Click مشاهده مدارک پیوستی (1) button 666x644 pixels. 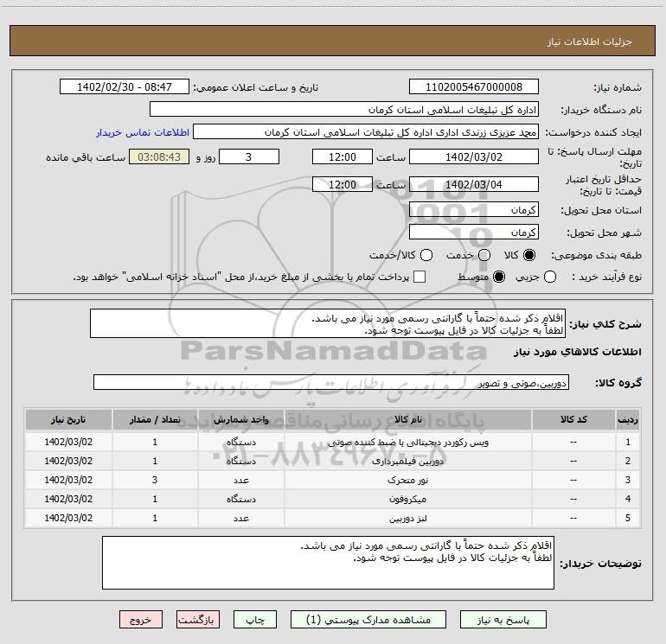[x=368, y=620]
